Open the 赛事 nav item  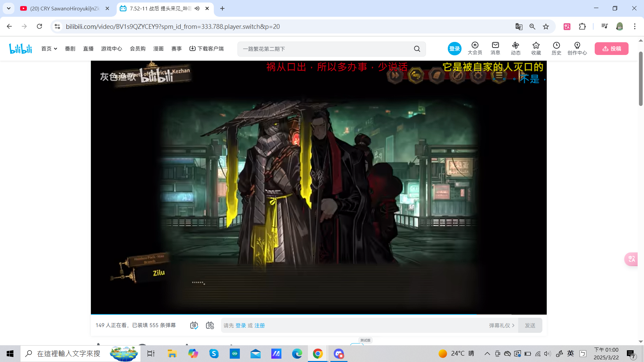click(x=176, y=49)
